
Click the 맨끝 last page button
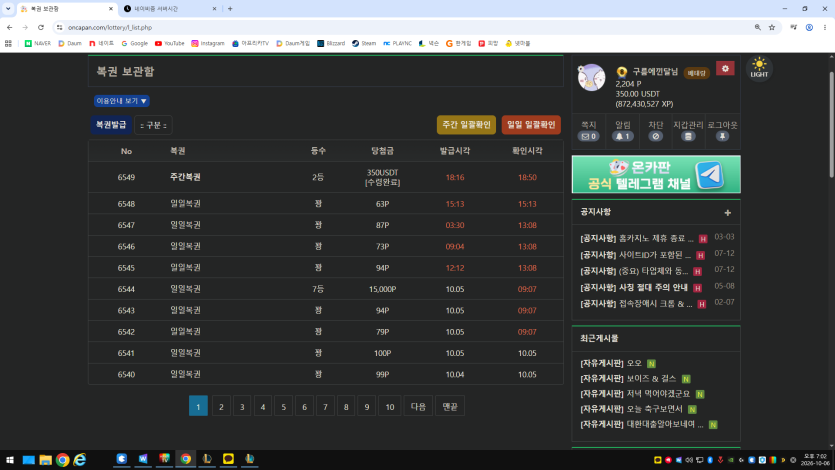click(450, 406)
